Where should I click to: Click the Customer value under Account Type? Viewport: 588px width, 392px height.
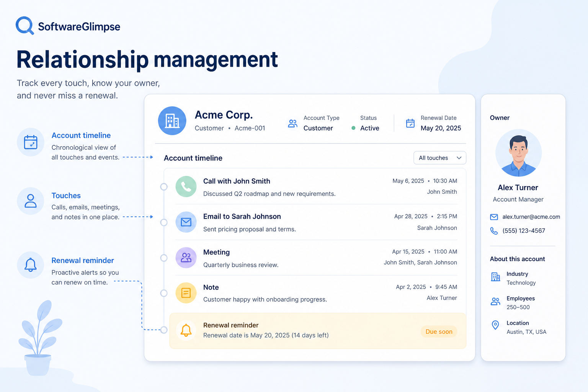318,128
